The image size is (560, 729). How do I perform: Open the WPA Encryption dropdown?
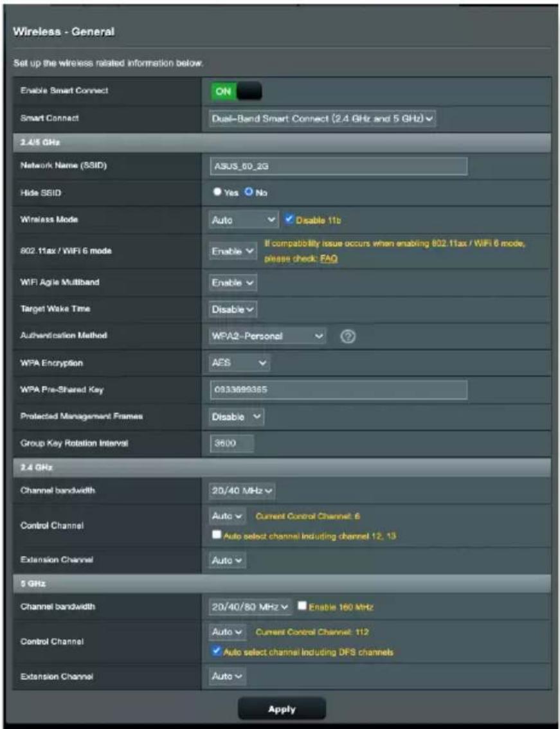pos(239,363)
